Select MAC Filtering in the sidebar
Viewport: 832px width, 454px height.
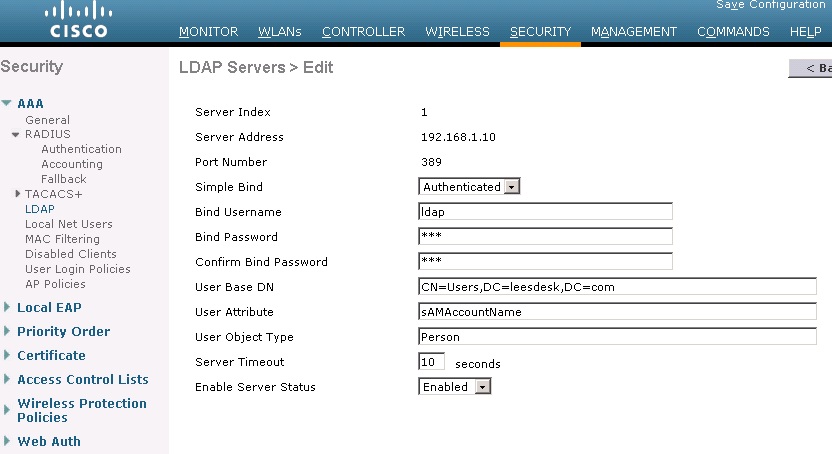(62, 239)
